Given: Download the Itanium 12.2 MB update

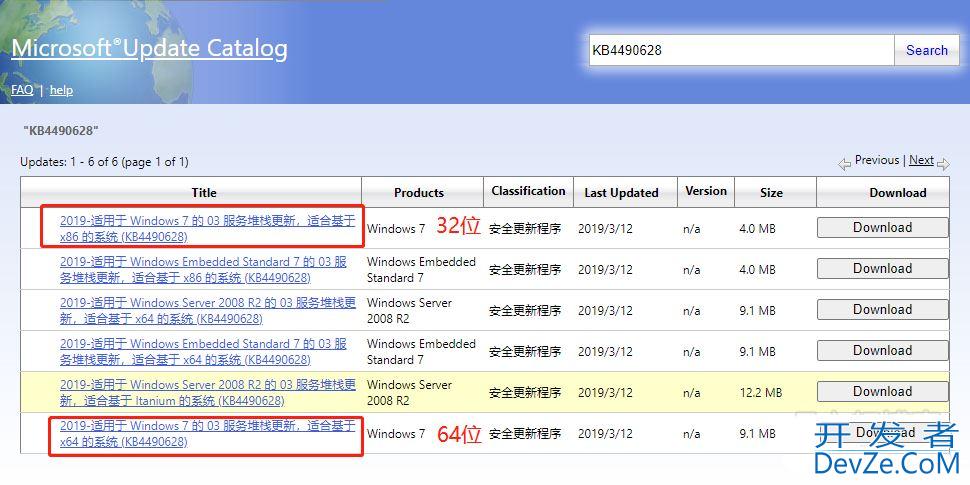Looking at the screenshot, I should point(882,392).
